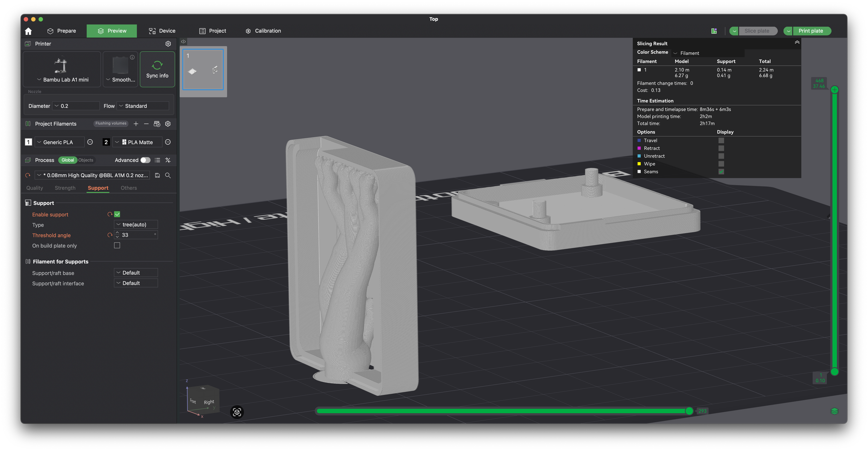Collapse the sidebar toggle arrow

pyautogui.click(x=183, y=42)
